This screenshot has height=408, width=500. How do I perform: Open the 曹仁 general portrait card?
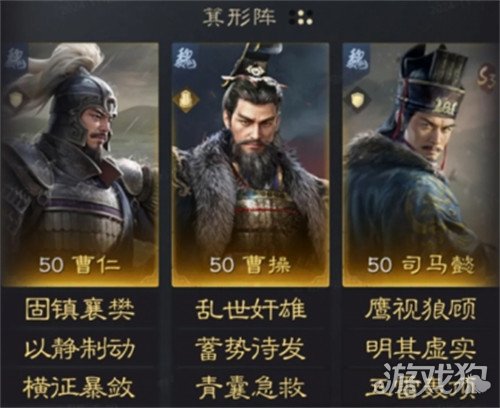[x=80, y=164]
